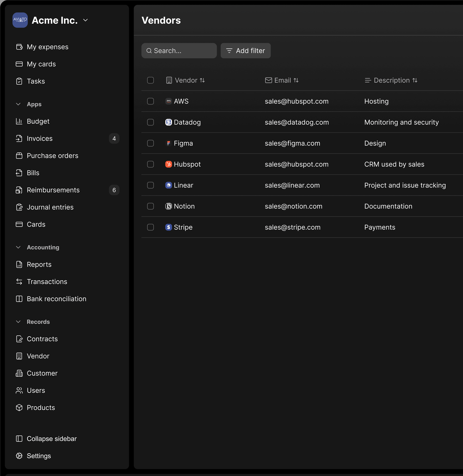Click the Aviato company logo
The height and width of the screenshot is (476, 463).
click(x=20, y=20)
